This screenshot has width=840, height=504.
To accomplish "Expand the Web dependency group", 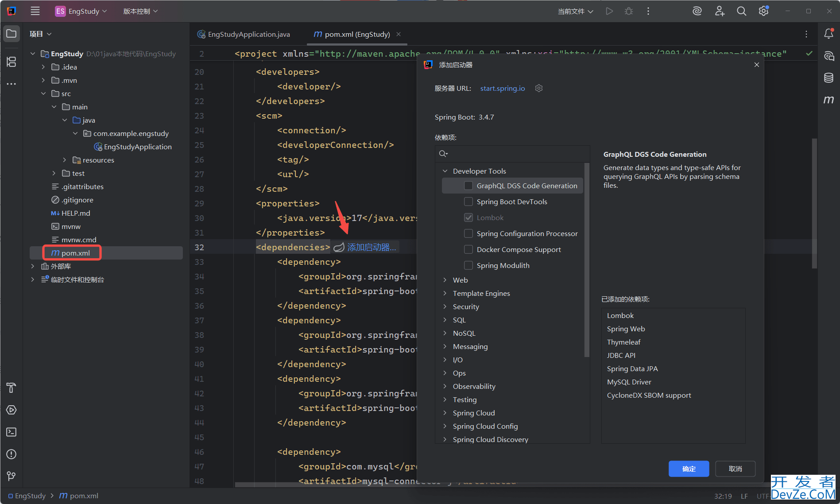I will coord(445,280).
